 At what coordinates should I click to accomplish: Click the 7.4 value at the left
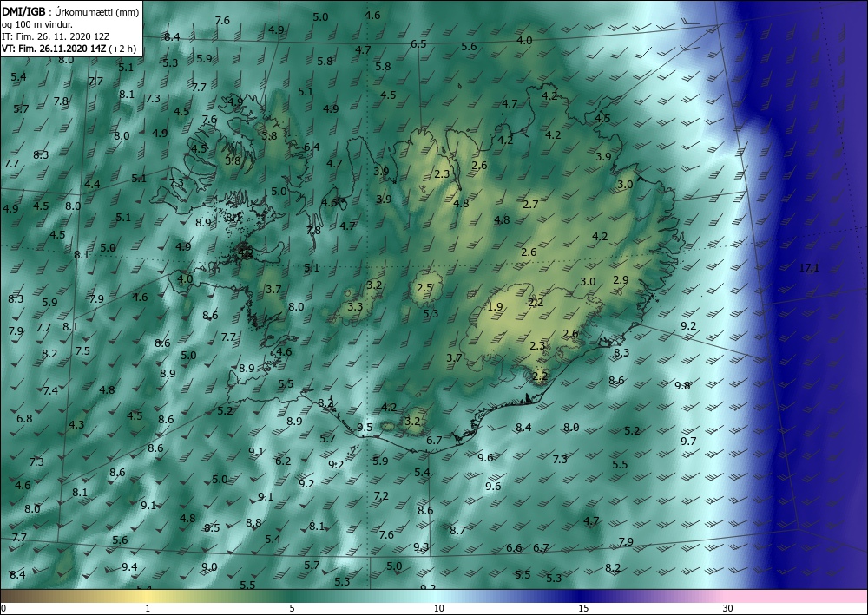pyautogui.click(x=50, y=391)
